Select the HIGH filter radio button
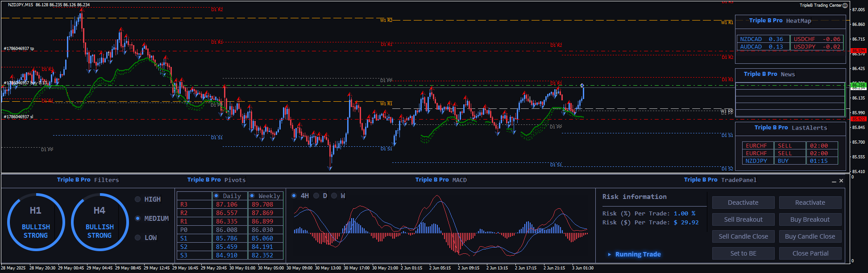The width and height of the screenshot is (868, 273). click(138, 199)
